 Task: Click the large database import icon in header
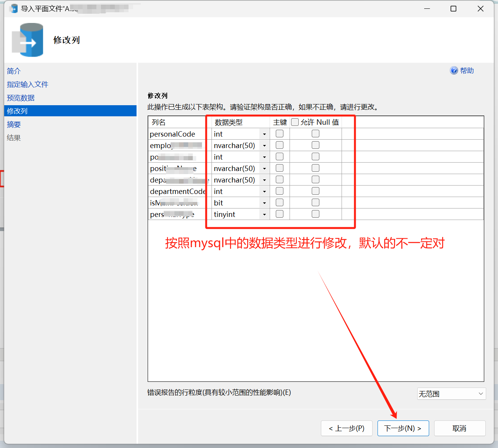coord(28,40)
